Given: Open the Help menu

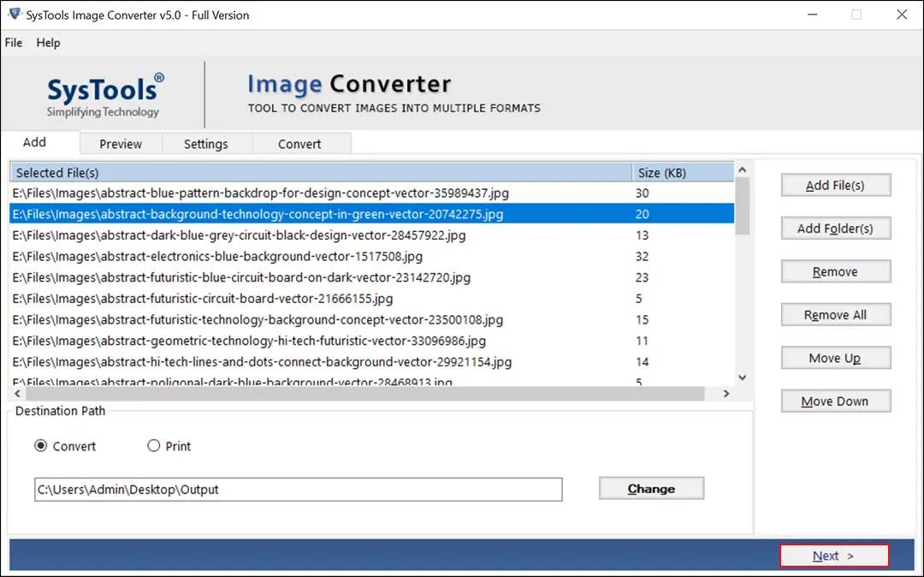Looking at the screenshot, I should point(48,42).
